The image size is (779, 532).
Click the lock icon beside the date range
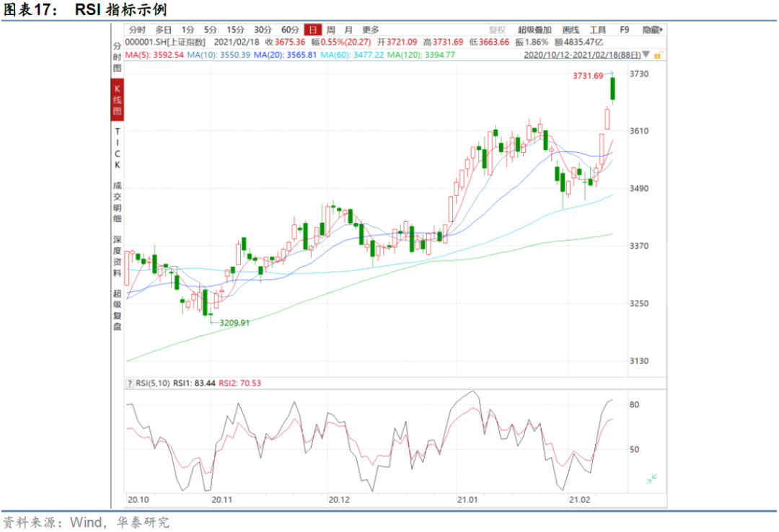pos(657,54)
